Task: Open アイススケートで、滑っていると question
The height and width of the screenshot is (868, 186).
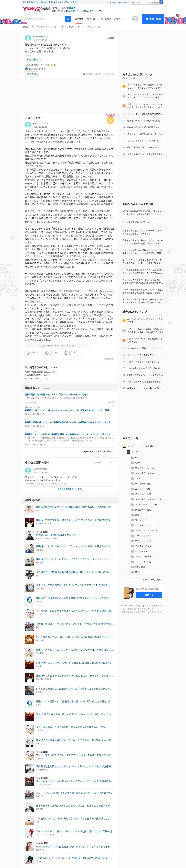Action: pos(75,832)
